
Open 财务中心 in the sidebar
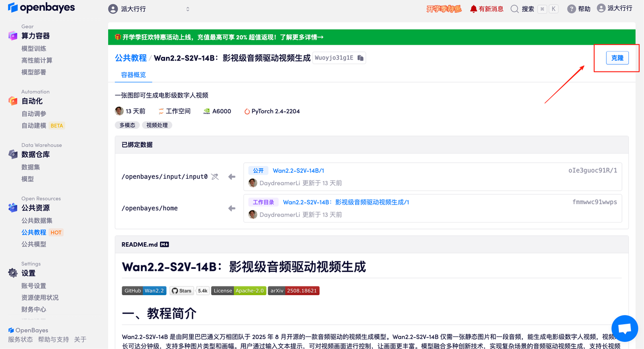tap(34, 310)
